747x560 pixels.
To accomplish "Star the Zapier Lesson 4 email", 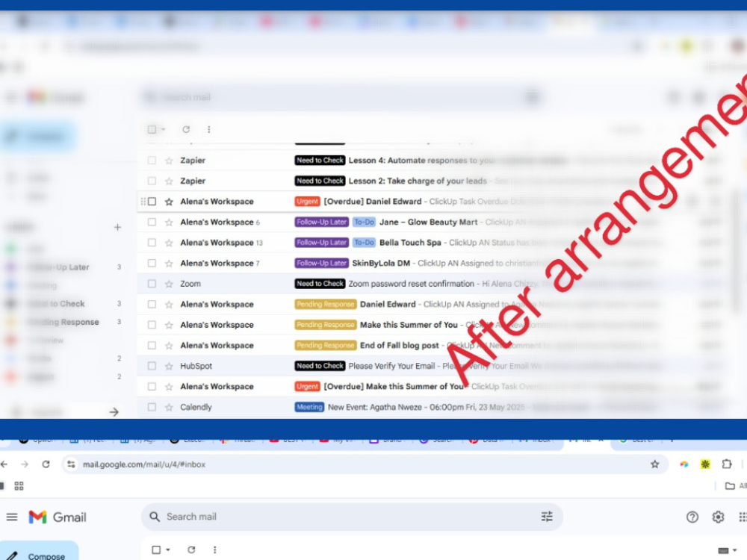I will [x=169, y=161].
